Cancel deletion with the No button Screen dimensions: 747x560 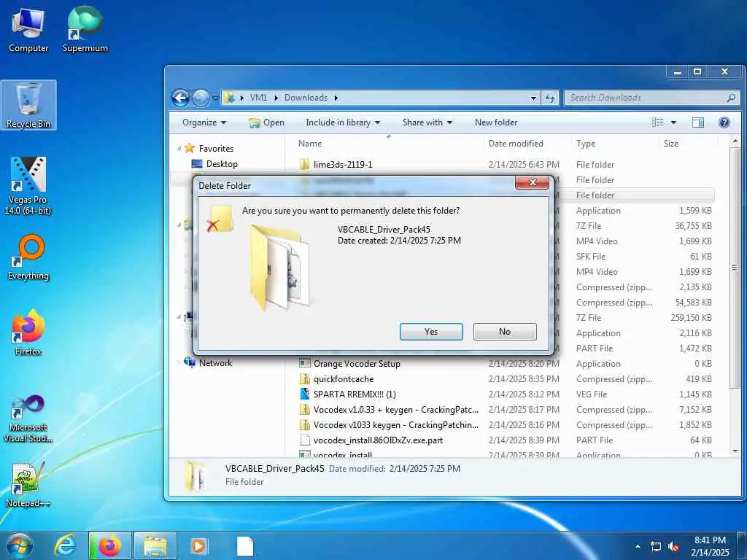pyautogui.click(x=505, y=332)
